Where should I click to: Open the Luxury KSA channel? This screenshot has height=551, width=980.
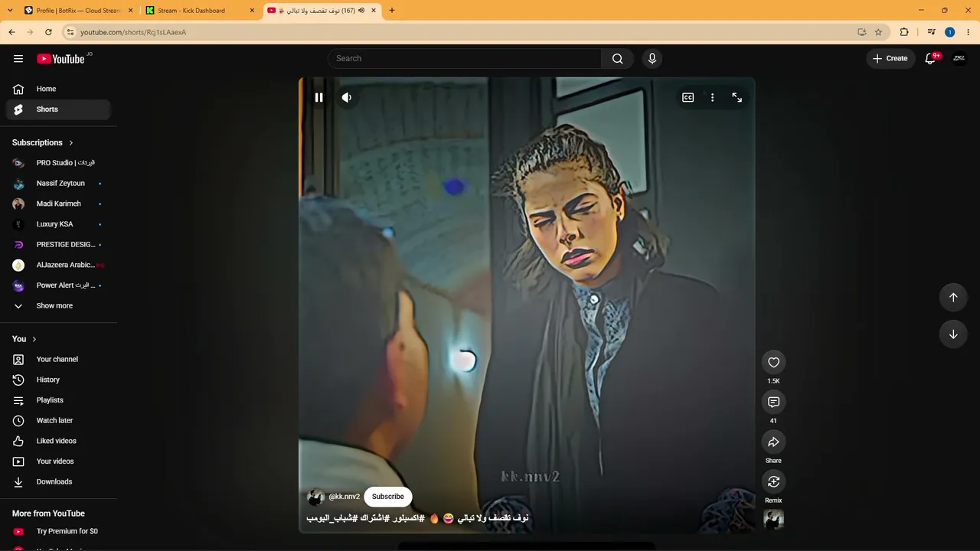click(x=59, y=224)
